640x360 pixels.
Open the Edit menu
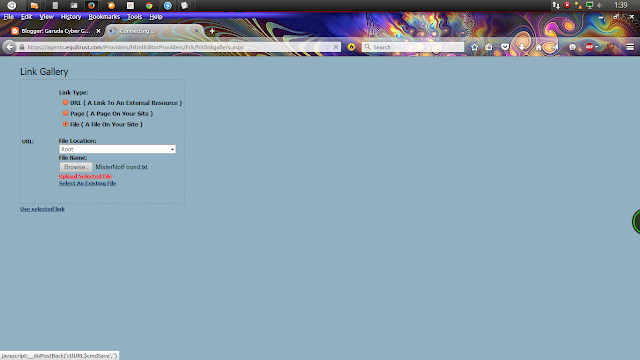click(27, 17)
